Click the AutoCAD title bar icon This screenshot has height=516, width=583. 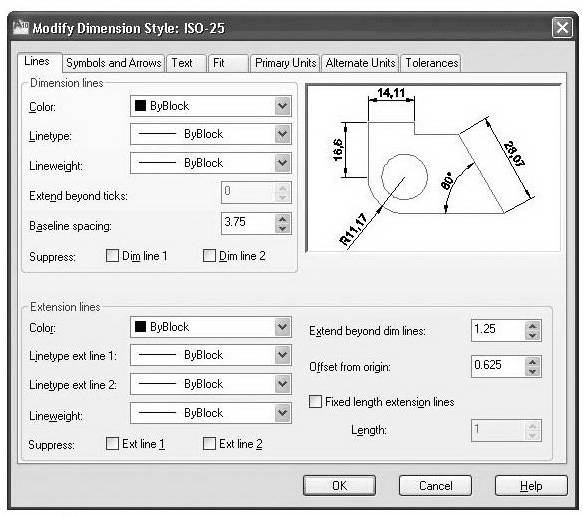[x=21, y=28]
